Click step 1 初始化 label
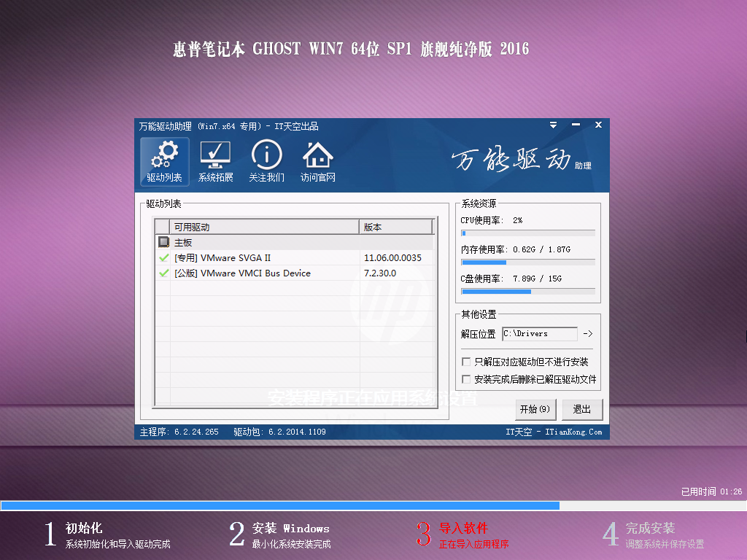The height and width of the screenshot is (560, 747). point(84,528)
